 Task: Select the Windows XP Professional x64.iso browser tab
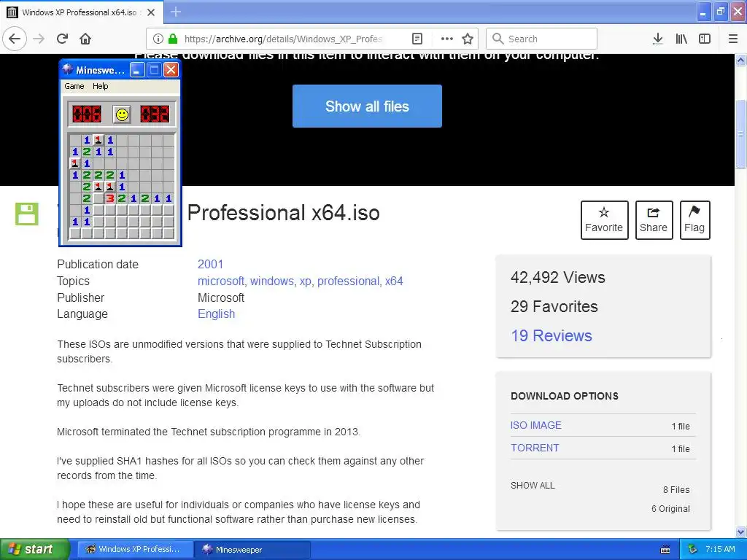tap(82, 12)
